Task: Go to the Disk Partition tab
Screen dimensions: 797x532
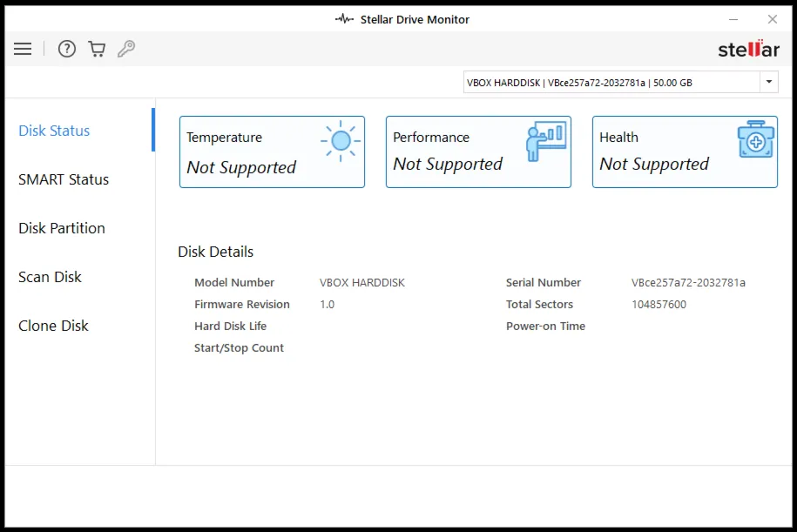Action: coord(62,228)
